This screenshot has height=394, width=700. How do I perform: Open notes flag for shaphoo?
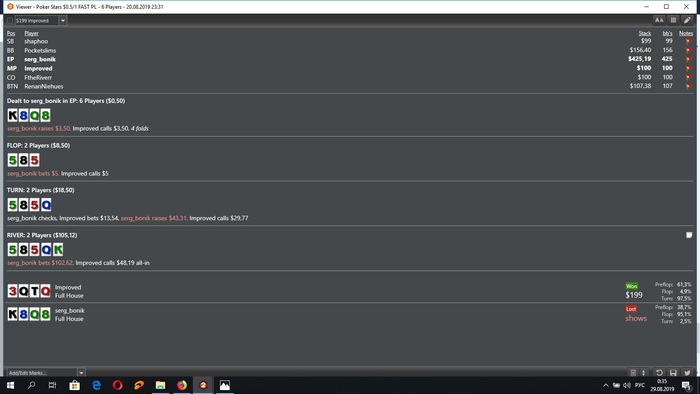tap(688, 41)
